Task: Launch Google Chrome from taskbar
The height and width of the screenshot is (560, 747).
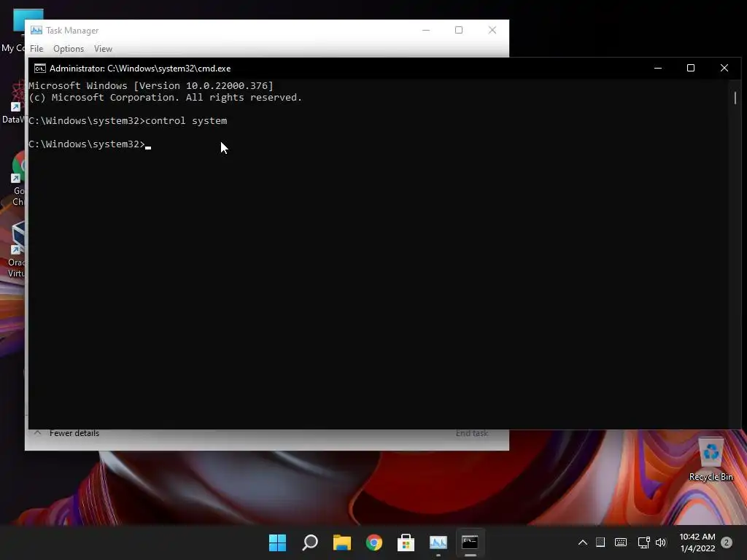Action: tap(374, 542)
